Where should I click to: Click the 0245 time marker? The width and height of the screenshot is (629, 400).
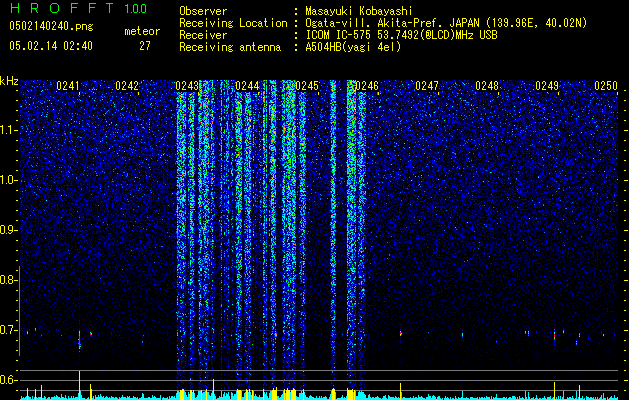(307, 86)
